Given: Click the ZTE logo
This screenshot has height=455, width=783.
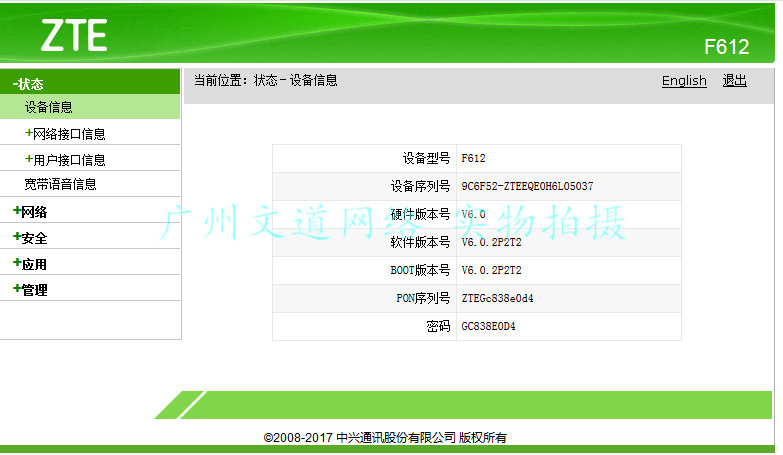Looking at the screenshot, I should pyautogui.click(x=74, y=35).
